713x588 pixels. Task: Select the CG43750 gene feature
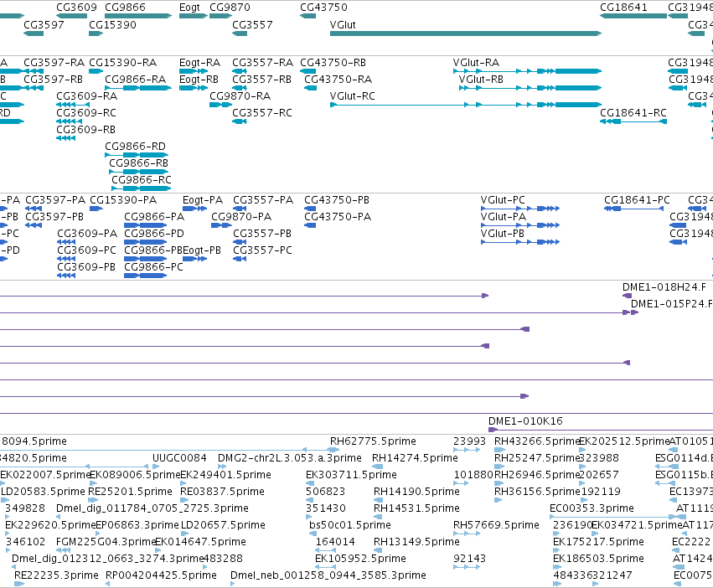(307, 16)
